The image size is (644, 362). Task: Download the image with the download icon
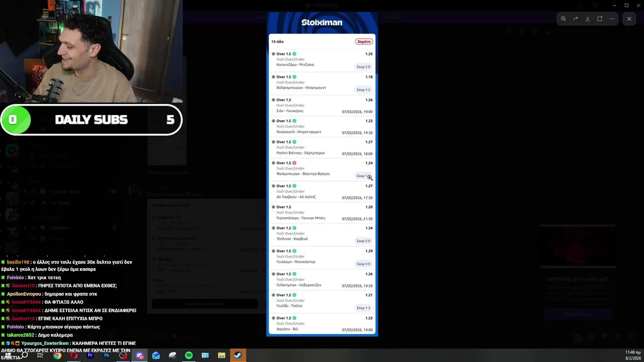(x=588, y=19)
